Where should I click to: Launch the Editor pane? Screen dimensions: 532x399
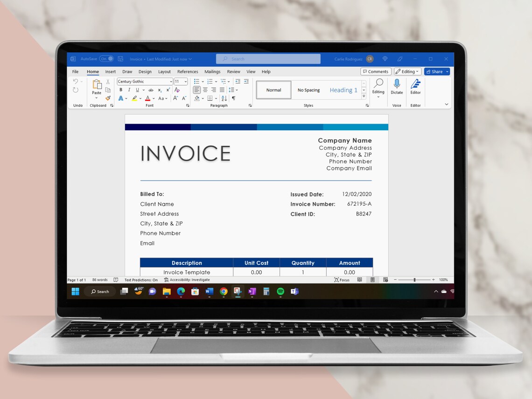[415, 89]
